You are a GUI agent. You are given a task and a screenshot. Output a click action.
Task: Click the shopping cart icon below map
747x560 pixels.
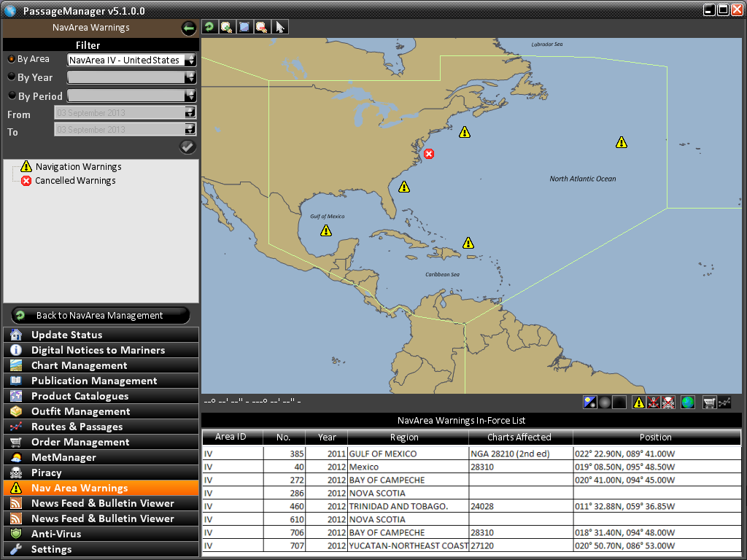click(x=709, y=402)
